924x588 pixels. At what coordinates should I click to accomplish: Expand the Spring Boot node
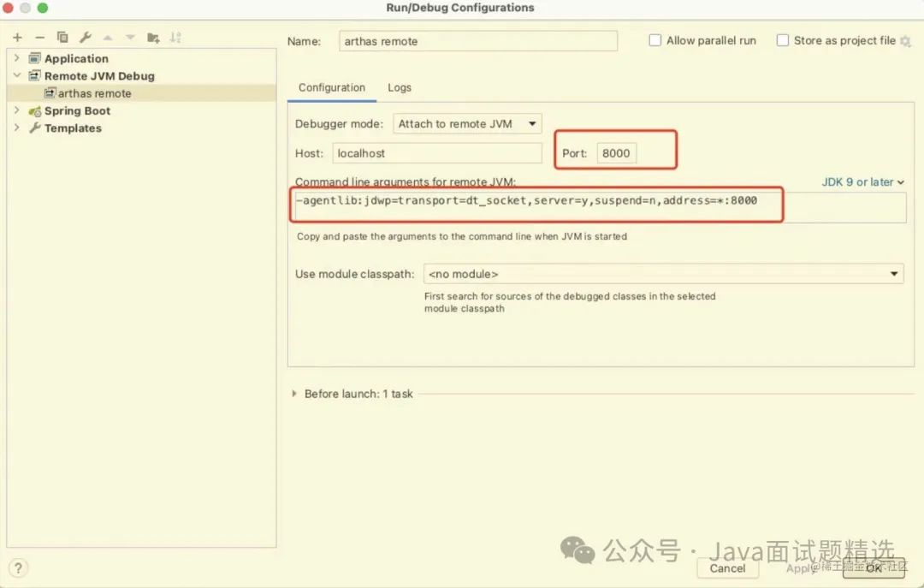coord(16,110)
